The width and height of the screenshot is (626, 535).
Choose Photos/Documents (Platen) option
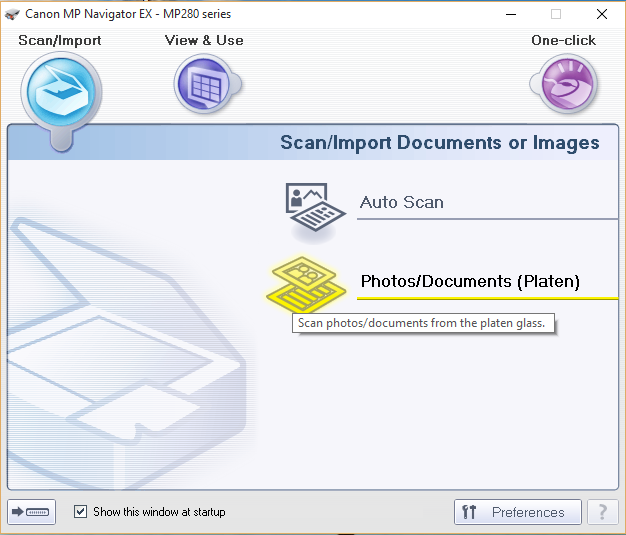pyautogui.click(x=470, y=281)
